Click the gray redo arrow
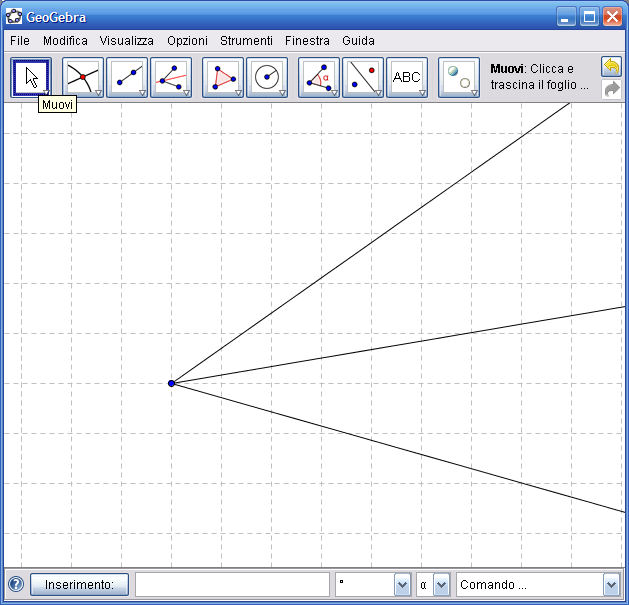This screenshot has width=629, height=605. pos(611,89)
